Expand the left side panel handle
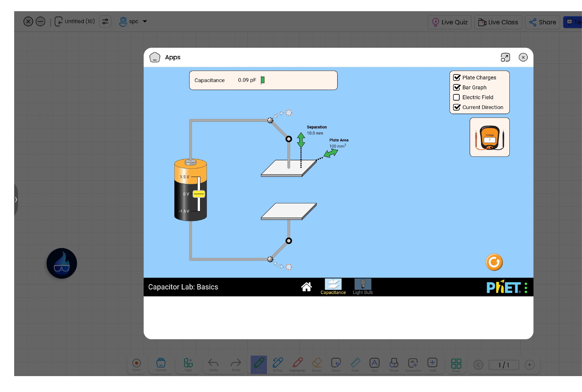The height and width of the screenshot is (392, 582). [16, 200]
